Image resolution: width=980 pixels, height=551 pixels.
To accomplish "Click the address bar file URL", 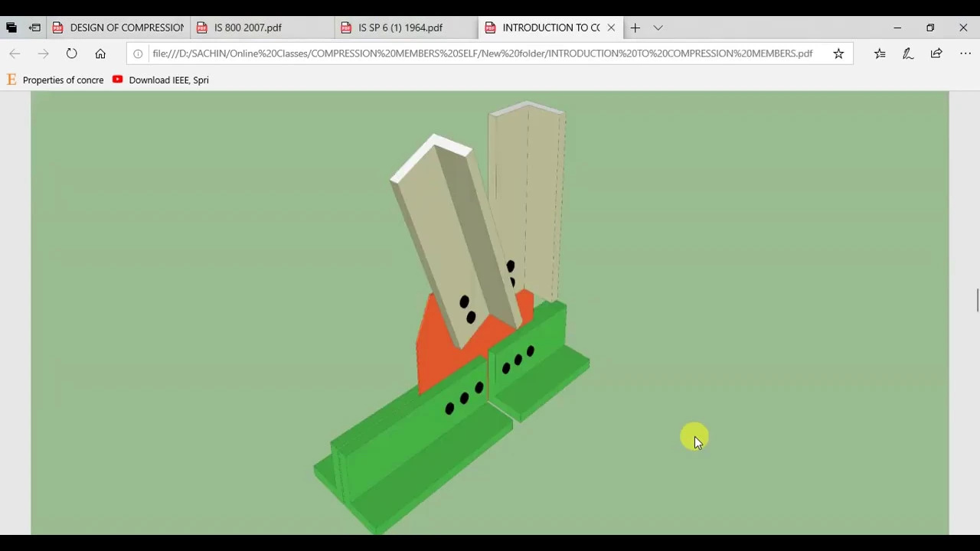I will tap(482, 54).
